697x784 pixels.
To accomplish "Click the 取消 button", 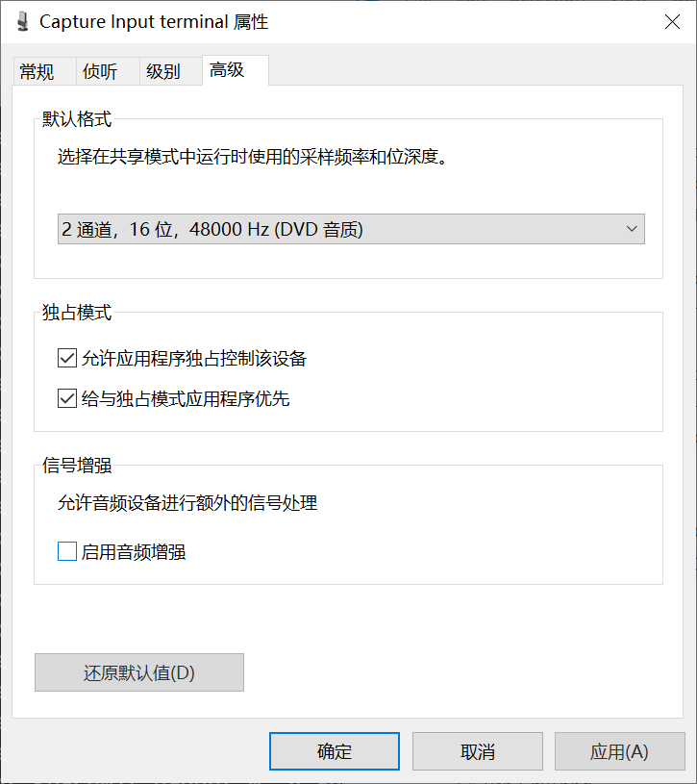I will (477, 751).
